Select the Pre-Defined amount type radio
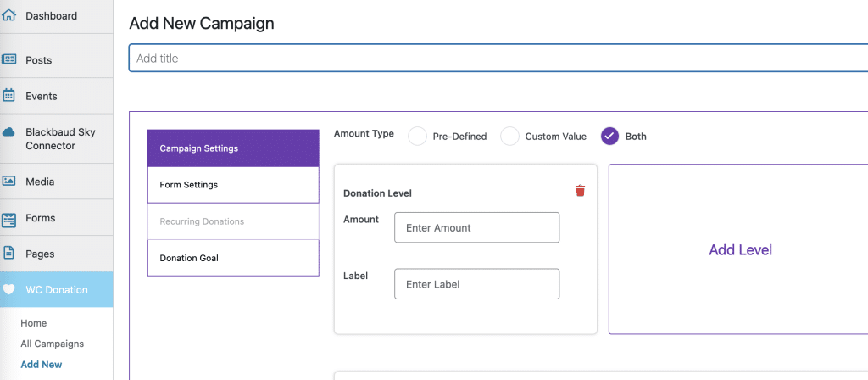 tap(417, 137)
